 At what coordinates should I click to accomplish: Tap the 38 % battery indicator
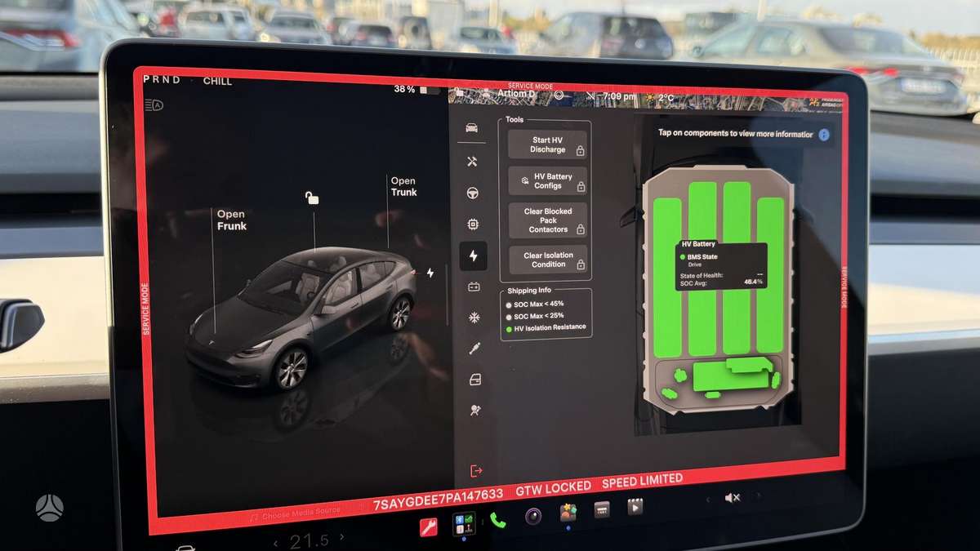(416, 89)
